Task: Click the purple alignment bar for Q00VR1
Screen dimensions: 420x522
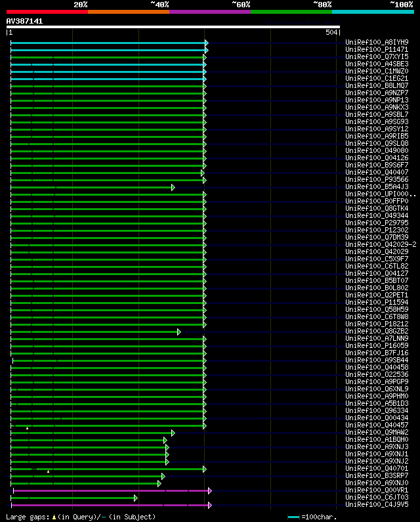Action: pyautogui.click(x=111, y=490)
